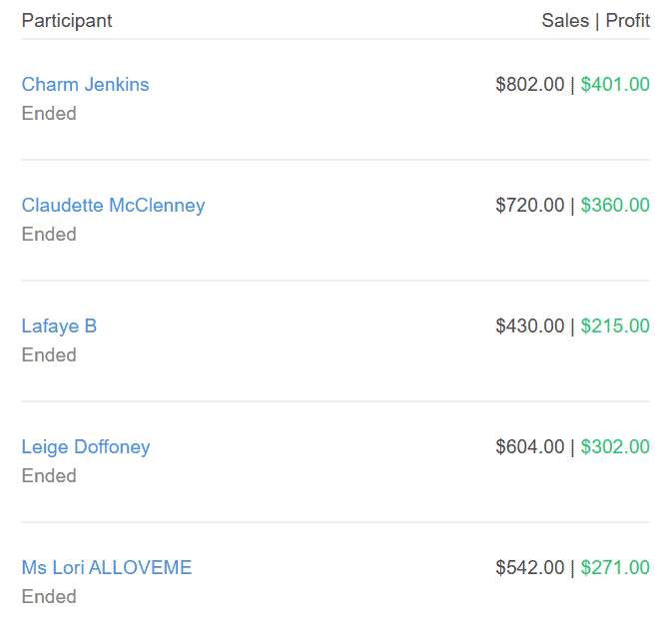Click Ended status under Ms Lori ALLOVEME

(x=49, y=597)
